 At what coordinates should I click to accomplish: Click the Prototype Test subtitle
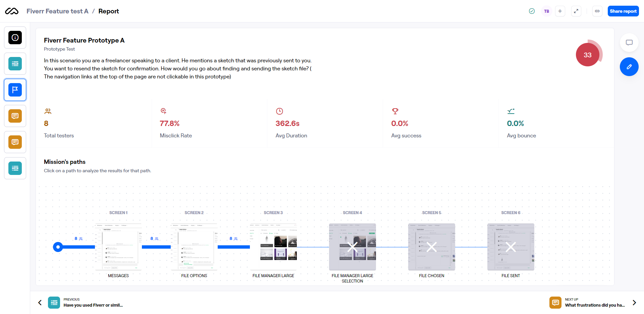[x=59, y=49]
